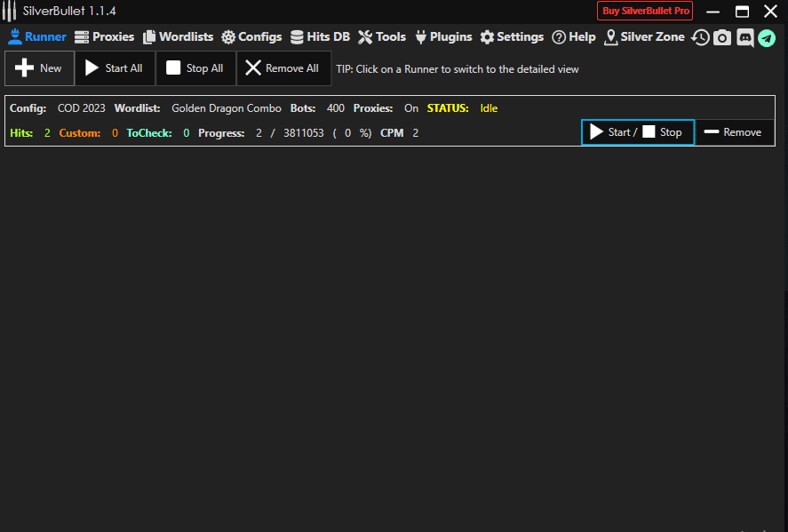Click Buy SilverBullet Pro button
The image size is (788, 532).
[x=645, y=11]
